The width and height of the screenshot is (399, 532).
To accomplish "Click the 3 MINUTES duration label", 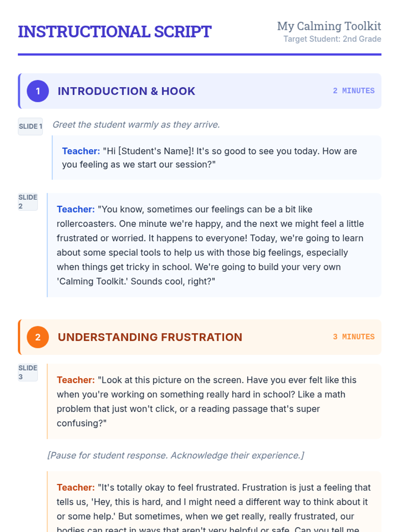I will [x=354, y=337].
